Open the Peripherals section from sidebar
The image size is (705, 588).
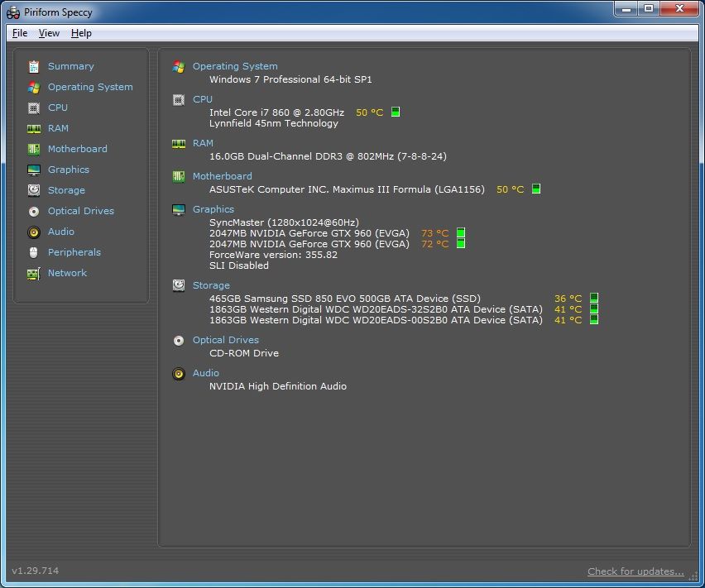74,252
